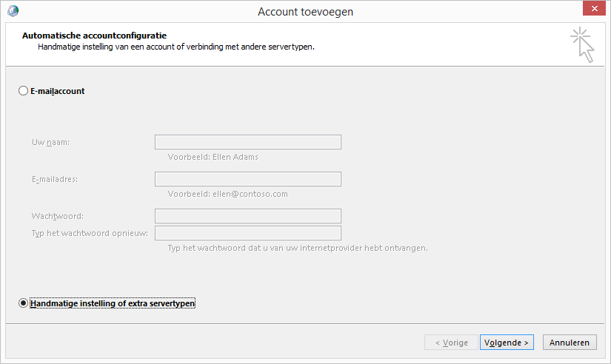Image resolution: width=611 pixels, height=364 pixels.
Task: Focus the Wachtwoord input field
Action: tap(248, 216)
